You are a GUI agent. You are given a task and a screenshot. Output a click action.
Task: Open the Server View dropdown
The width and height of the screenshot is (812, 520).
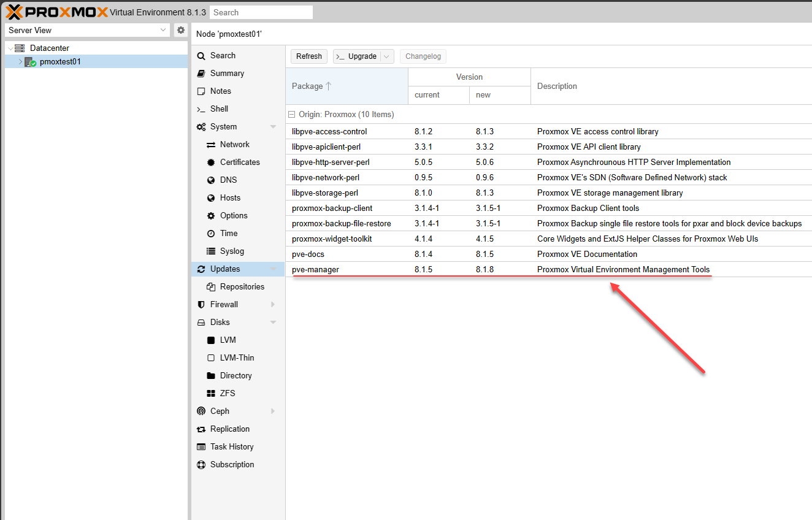[163, 30]
